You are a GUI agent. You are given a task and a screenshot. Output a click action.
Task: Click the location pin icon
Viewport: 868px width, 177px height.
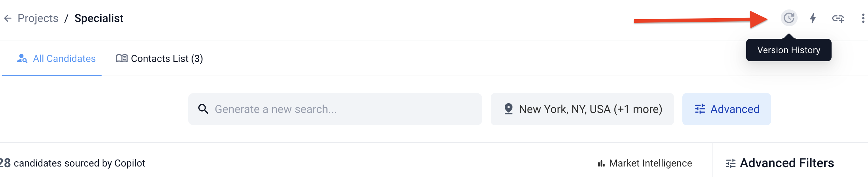tap(509, 109)
